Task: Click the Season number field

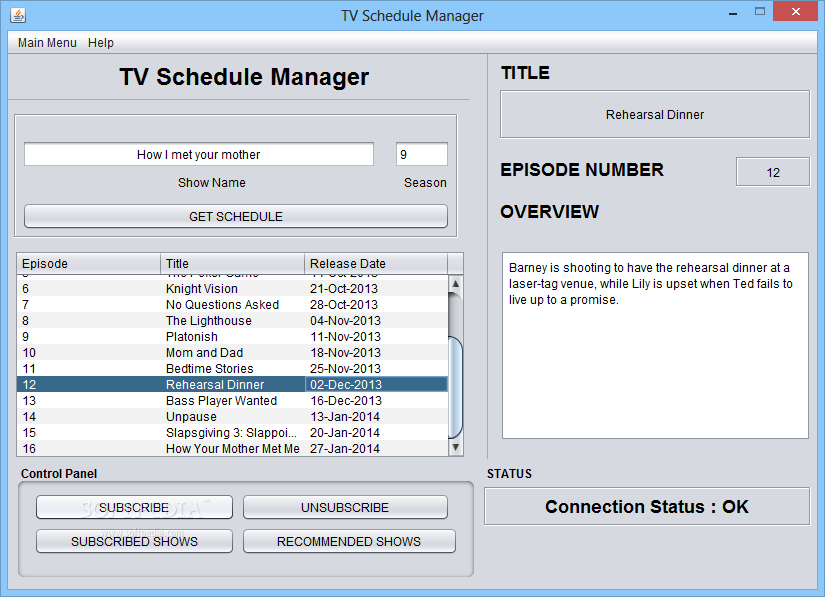Action: [421, 155]
